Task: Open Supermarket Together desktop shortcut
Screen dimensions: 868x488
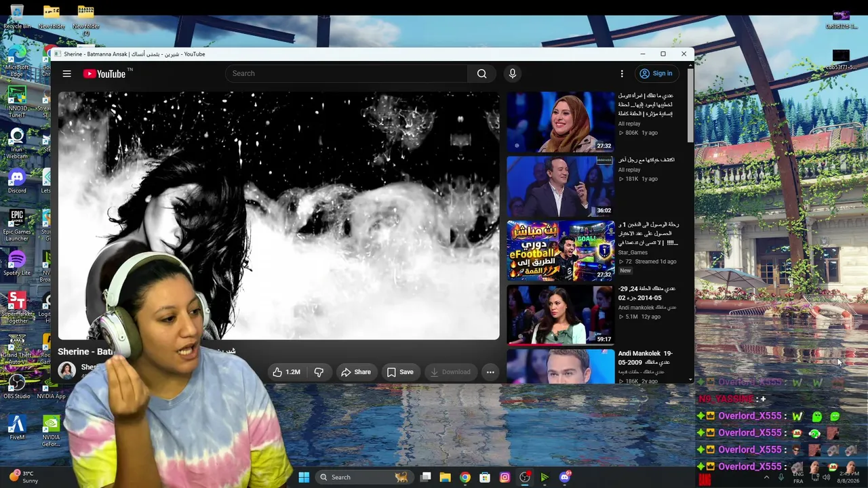Action: tap(17, 308)
